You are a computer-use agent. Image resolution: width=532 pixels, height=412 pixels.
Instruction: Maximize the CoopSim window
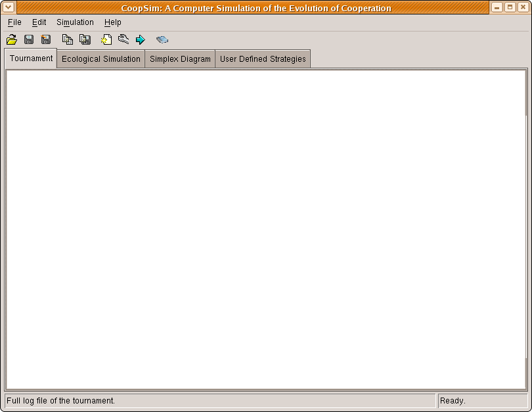pyautogui.click(x=510, y=8)
